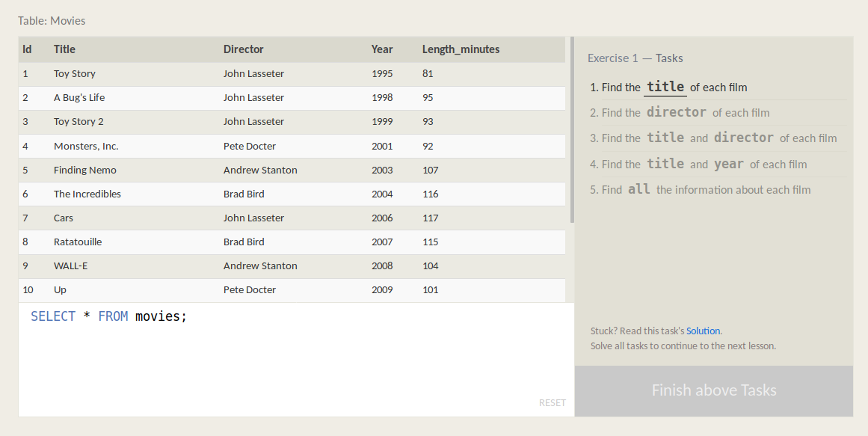
Task: Click the Toy Story 2 row
Action: (292, 122)
